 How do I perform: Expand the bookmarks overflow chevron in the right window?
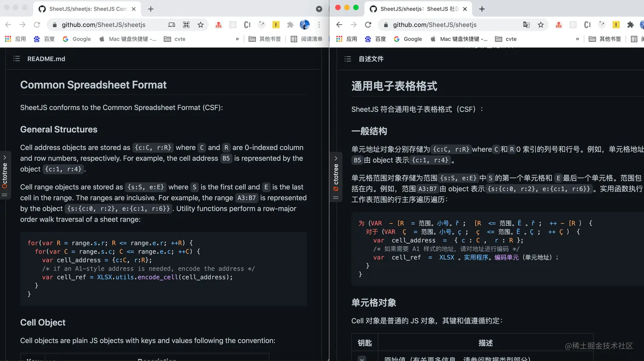coord(578,39)
